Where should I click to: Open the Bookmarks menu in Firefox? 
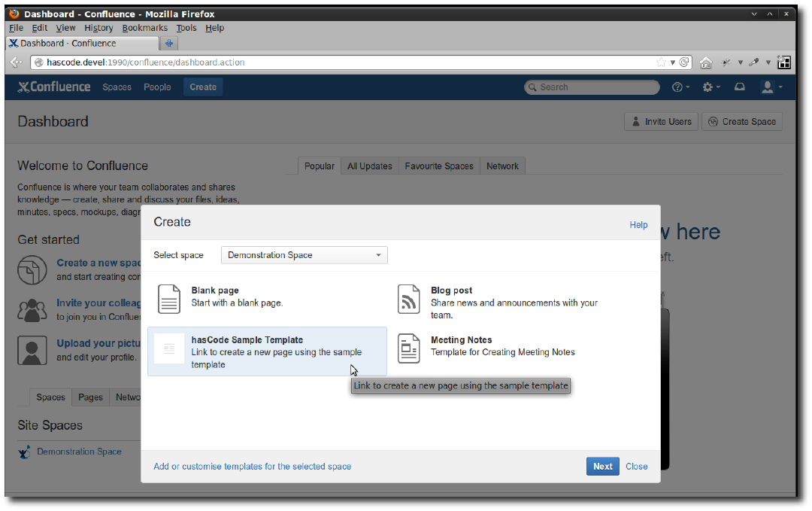(144, 28)
